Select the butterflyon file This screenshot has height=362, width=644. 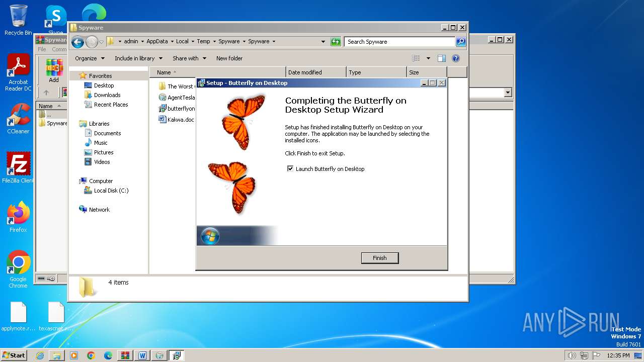[x=177, y=109]
